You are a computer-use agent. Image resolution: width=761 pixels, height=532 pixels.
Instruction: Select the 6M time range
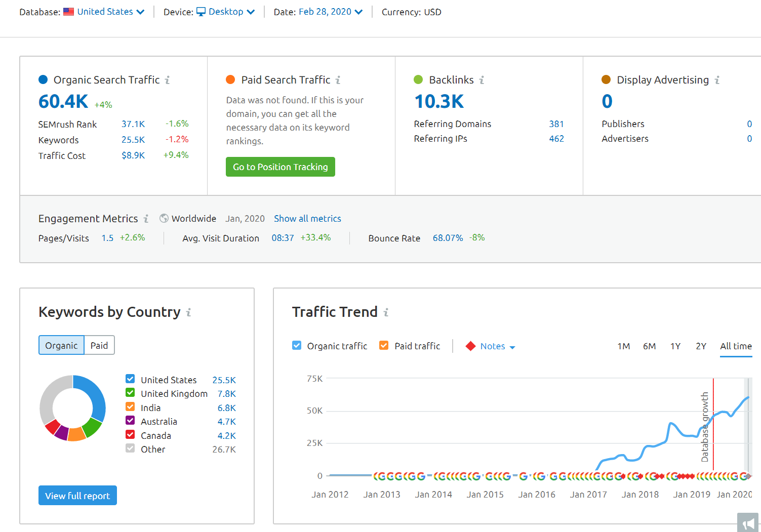(x=650, y=346)
